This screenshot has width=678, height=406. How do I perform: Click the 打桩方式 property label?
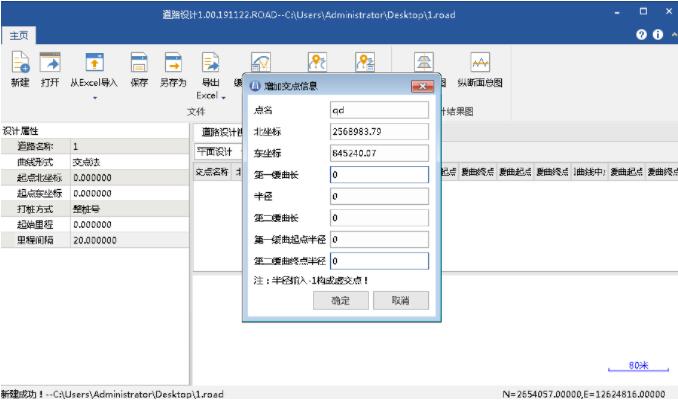35,209
